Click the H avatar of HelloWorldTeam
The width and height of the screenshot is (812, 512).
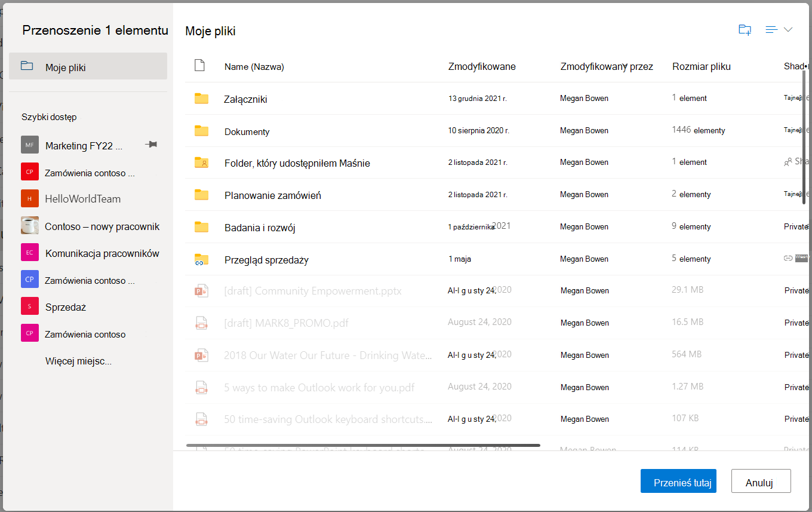[29, 198]
